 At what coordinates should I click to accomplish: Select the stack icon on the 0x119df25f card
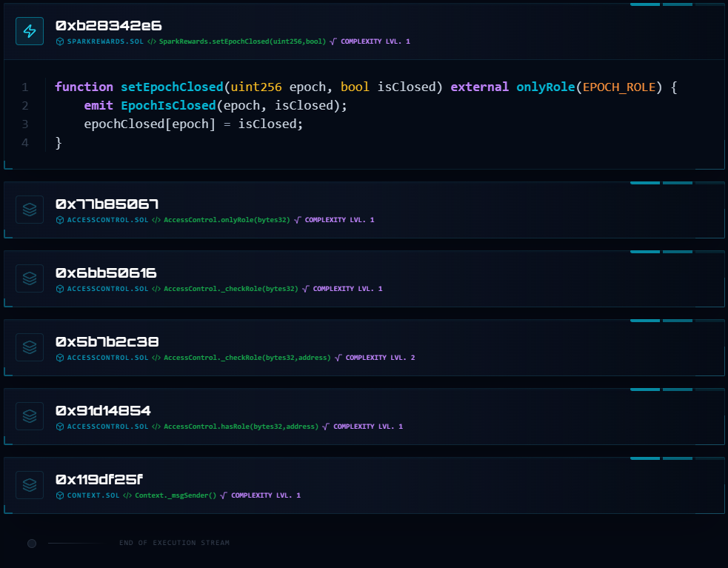[x=30, y=485]
